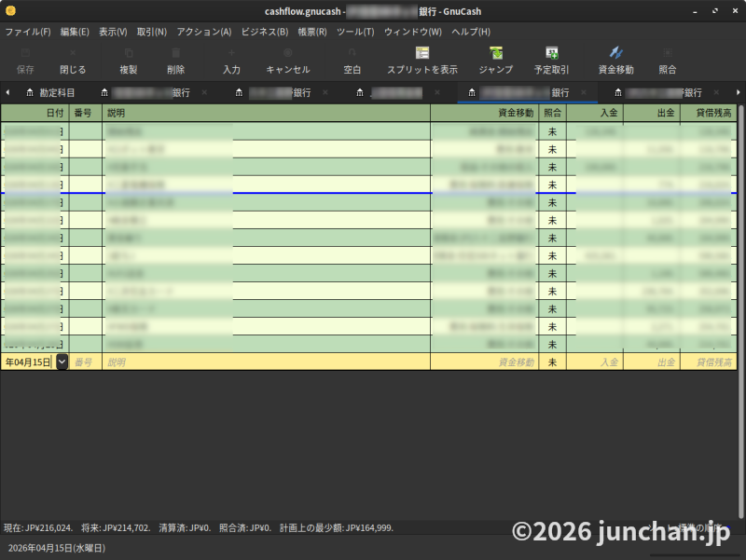This screenshot has width=746, height=560.
Task: Click the ジャンプ toolbar icon
Action: coord(495,53)
